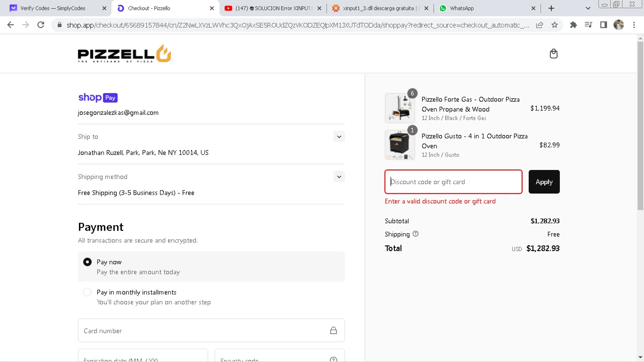Image resolution: width=644 pixels, height=362 pixels.
Task: Click the invalid discount code error message
Action: (x=440, y=201)
